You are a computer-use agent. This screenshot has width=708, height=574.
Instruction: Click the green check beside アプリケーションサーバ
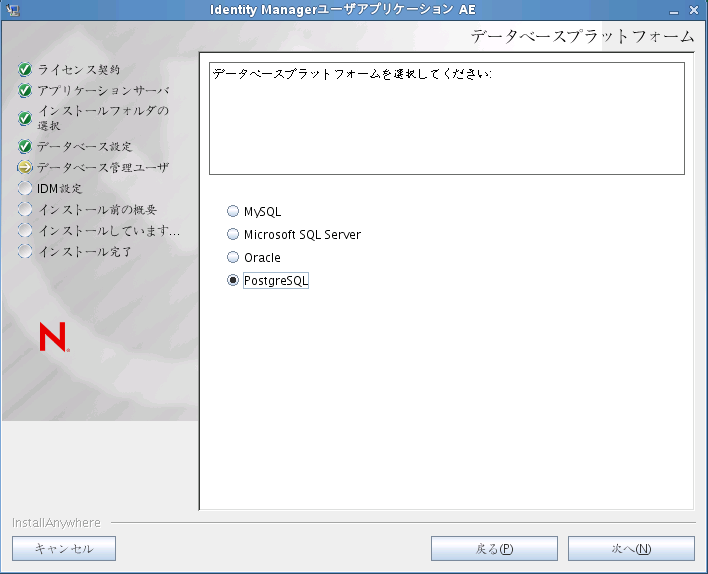click(25, 91)
